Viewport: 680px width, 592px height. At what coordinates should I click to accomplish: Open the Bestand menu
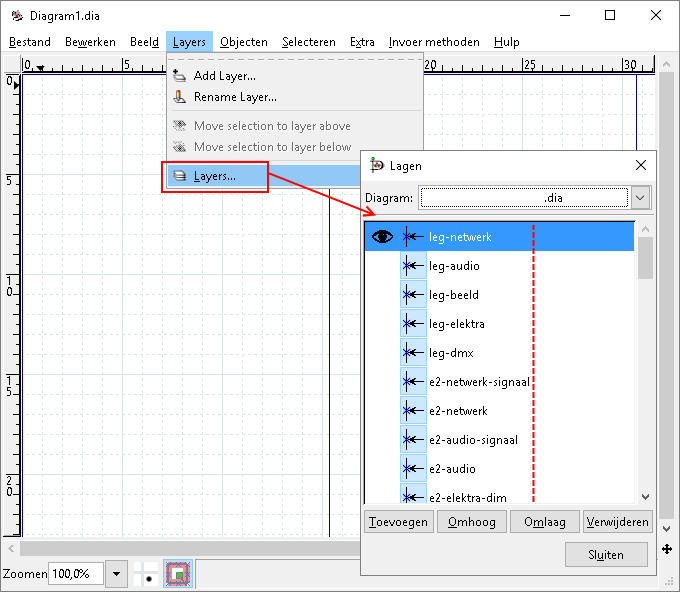(29, 42)
